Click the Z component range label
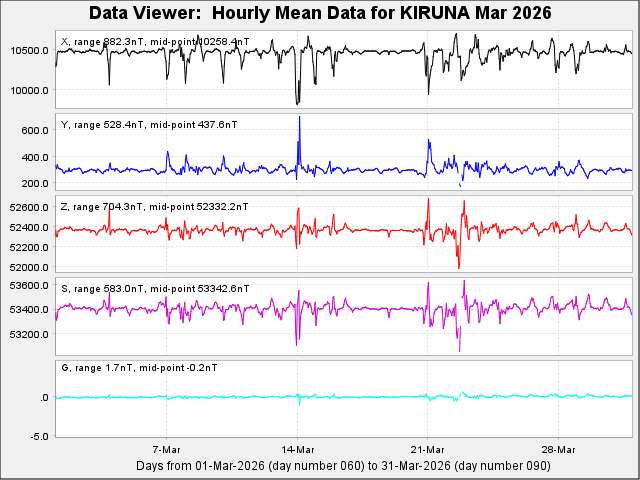The image size is (640, 480). pos(155,206)
